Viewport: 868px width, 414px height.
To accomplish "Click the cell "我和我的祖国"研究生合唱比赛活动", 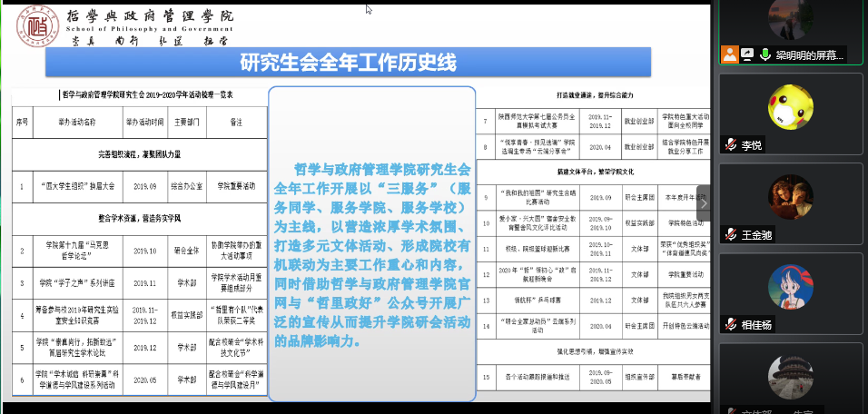I will (537, 198).
